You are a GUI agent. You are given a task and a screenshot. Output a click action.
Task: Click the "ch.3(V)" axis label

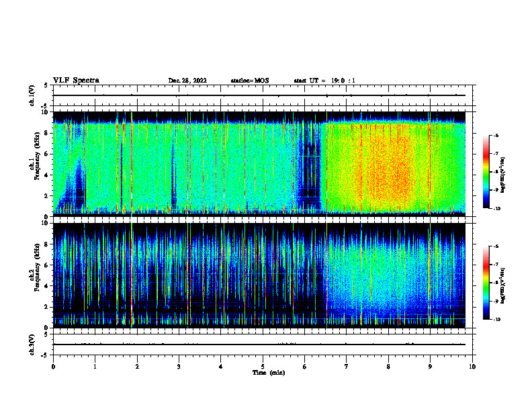point(32,345)
